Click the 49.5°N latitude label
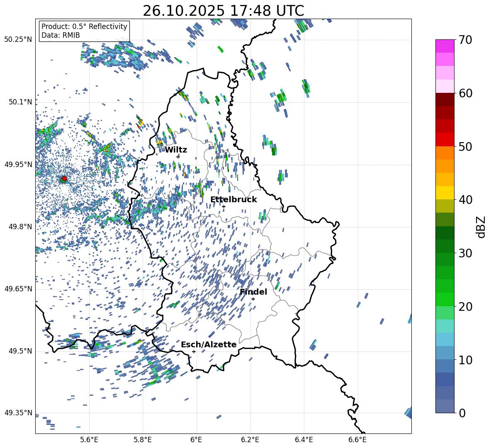Screen dimensions: 491x448 (20, 351)
